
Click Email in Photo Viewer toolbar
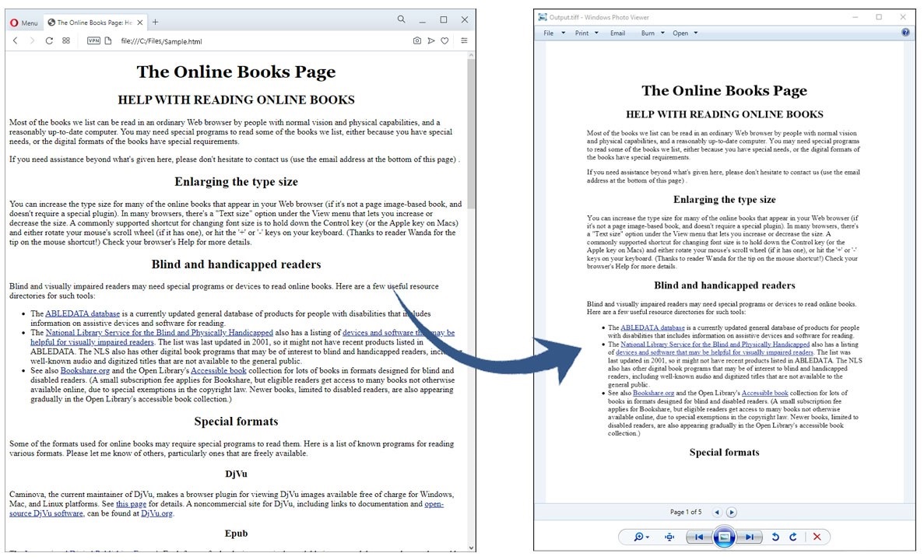[x=617, y=33]
